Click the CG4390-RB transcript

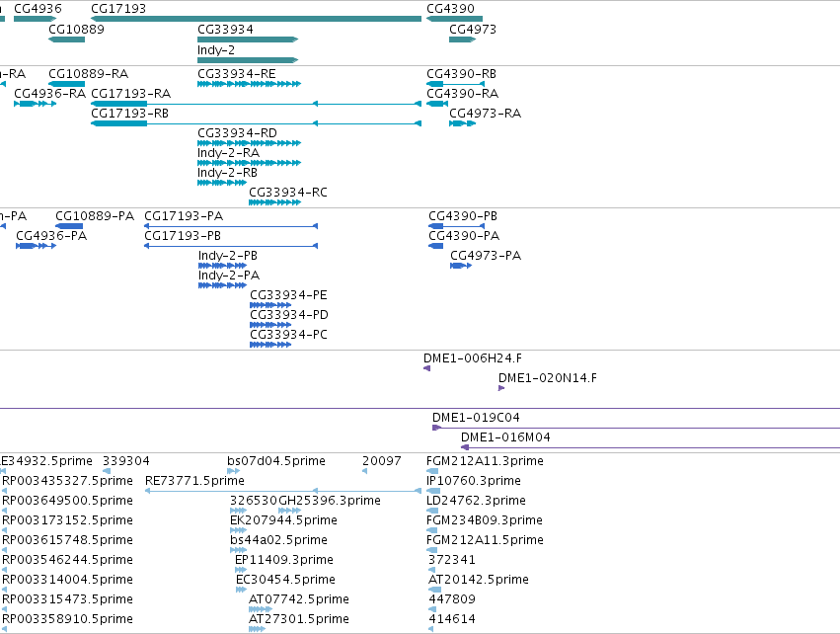455,84
